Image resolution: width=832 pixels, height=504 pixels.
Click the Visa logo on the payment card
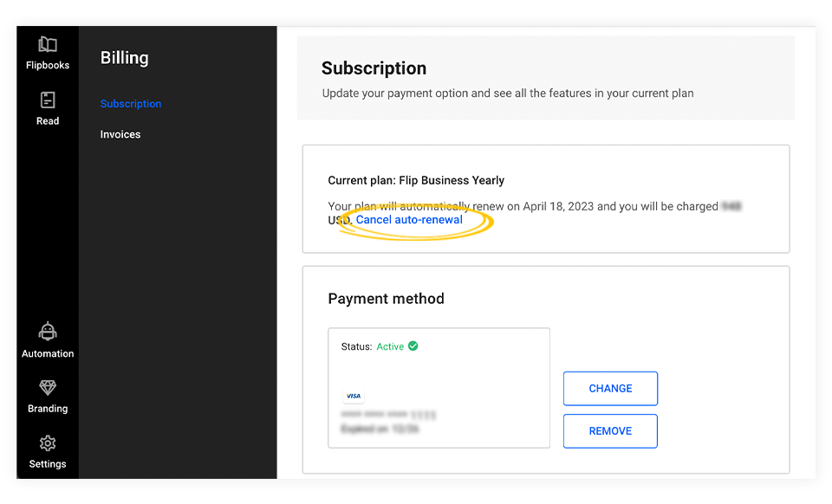coord(353,395)
